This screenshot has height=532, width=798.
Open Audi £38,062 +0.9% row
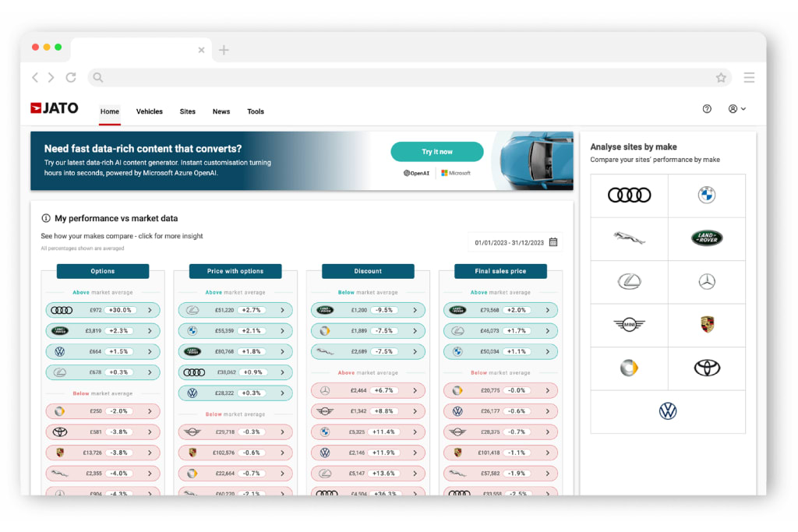(235, 372)
